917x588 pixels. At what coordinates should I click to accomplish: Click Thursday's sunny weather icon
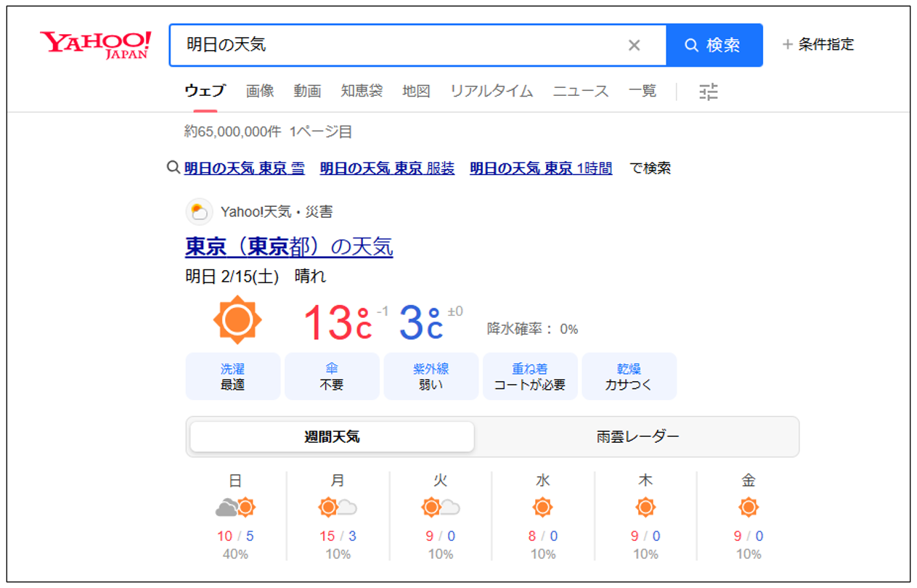click(x=645, y=507)
